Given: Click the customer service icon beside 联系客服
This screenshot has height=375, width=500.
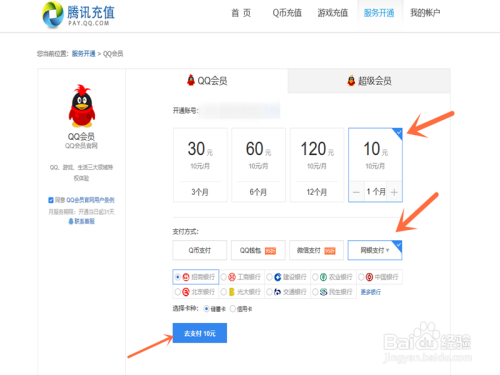Looking at the screenshot, I should [71, 221].
